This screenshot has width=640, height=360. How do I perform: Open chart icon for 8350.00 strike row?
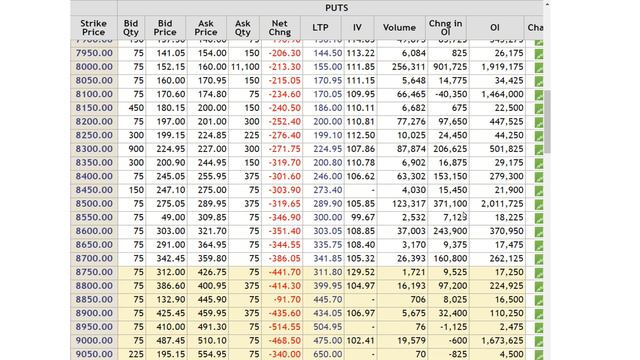click(x=539, y=164)
